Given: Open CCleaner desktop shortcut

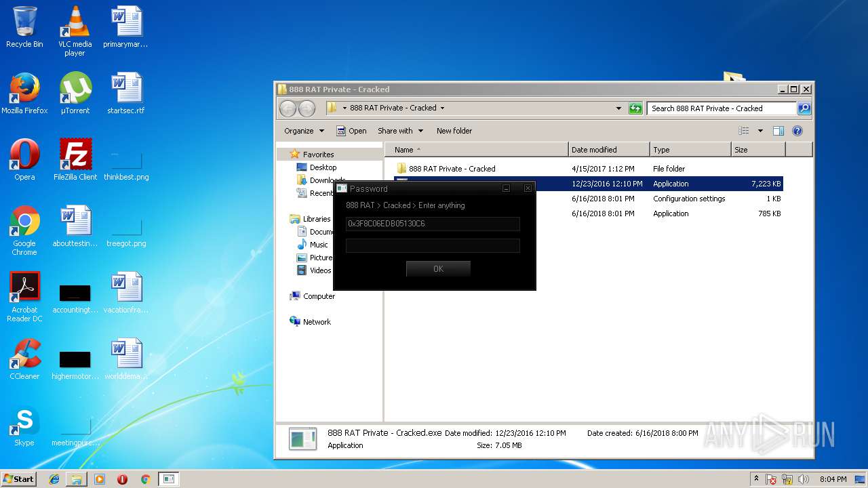Looking at the screenshot, I should click(24, 359).
